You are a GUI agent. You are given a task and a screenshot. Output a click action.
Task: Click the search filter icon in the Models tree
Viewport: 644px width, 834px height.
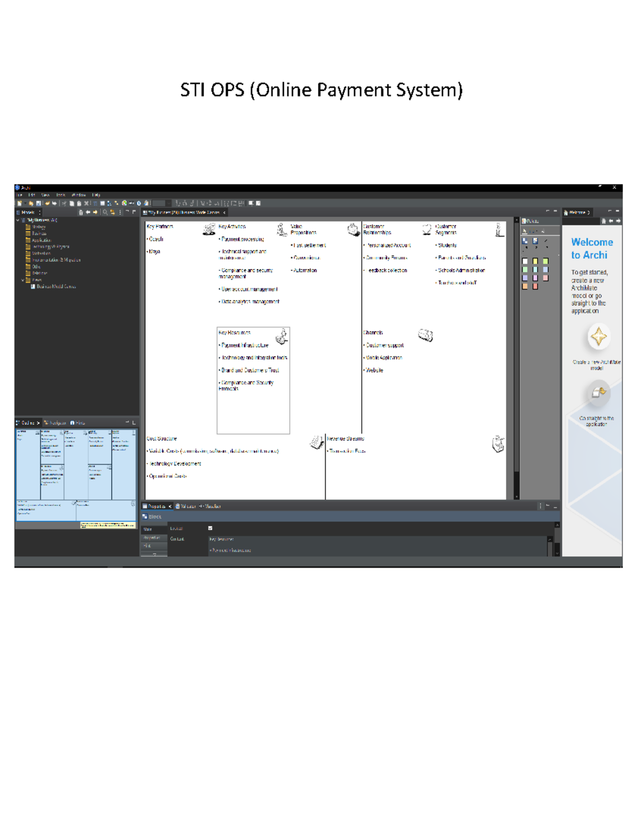point(105,212)
